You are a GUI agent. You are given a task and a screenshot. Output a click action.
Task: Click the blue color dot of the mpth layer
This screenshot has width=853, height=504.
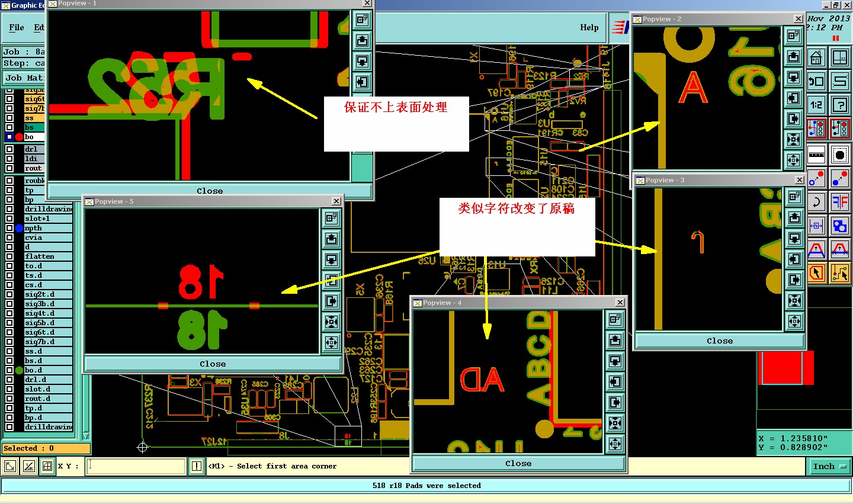tap(19, 228)
